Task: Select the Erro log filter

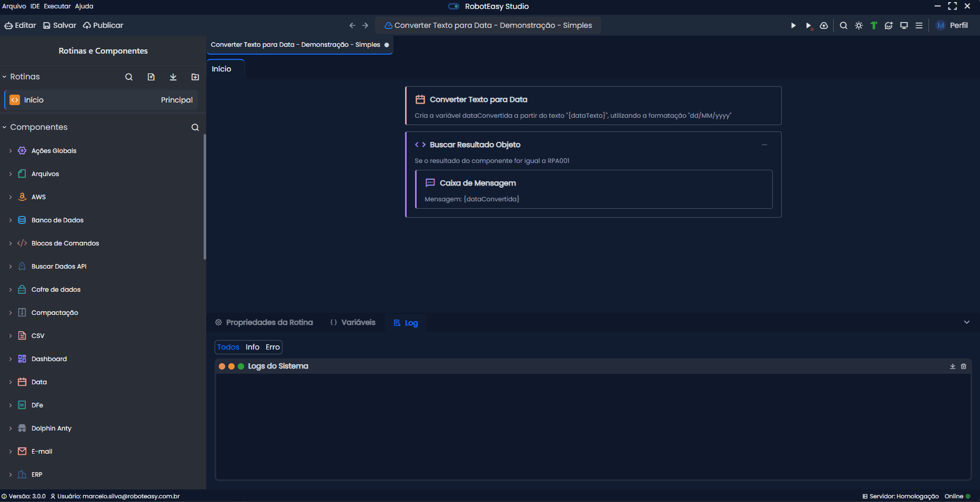Action: click(x=272, y=347)
